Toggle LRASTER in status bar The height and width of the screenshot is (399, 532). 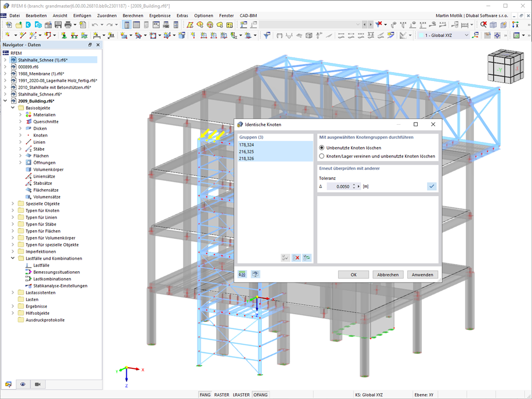(241, 395)
